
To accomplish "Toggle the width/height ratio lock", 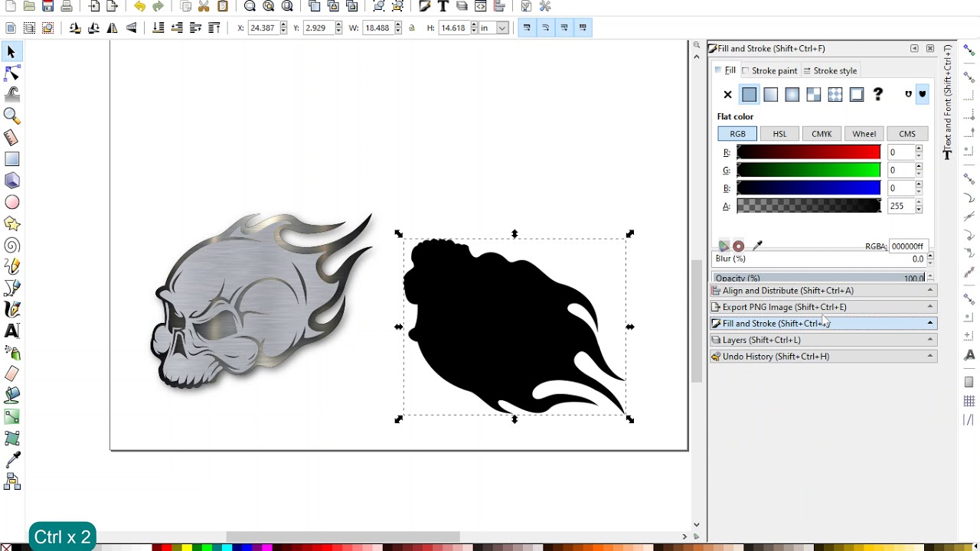I will point(412,28).
